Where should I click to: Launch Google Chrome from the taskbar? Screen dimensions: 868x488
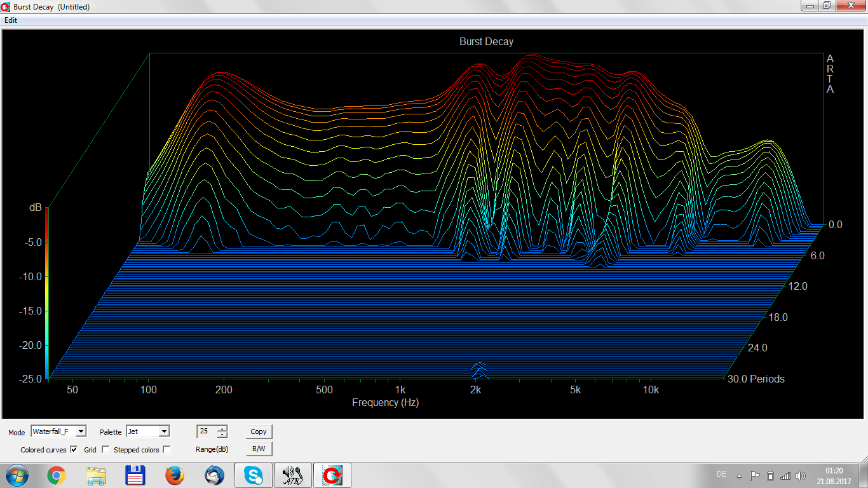[x=57, y=475]
